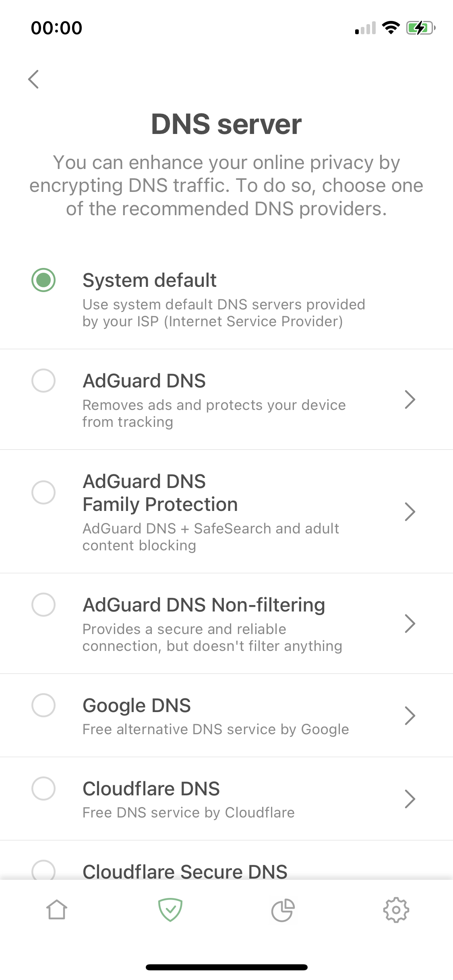This screenshot has width=453, height=980.
Task: Tap the Cloudflare DNS label
Action: [151, 789]
